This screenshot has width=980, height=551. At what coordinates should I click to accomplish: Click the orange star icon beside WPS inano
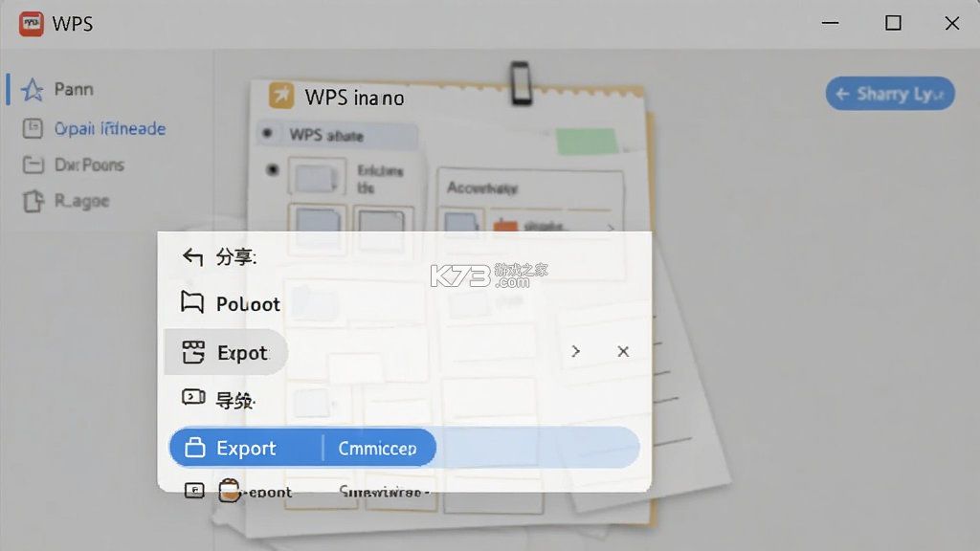[x=281, y=97]
